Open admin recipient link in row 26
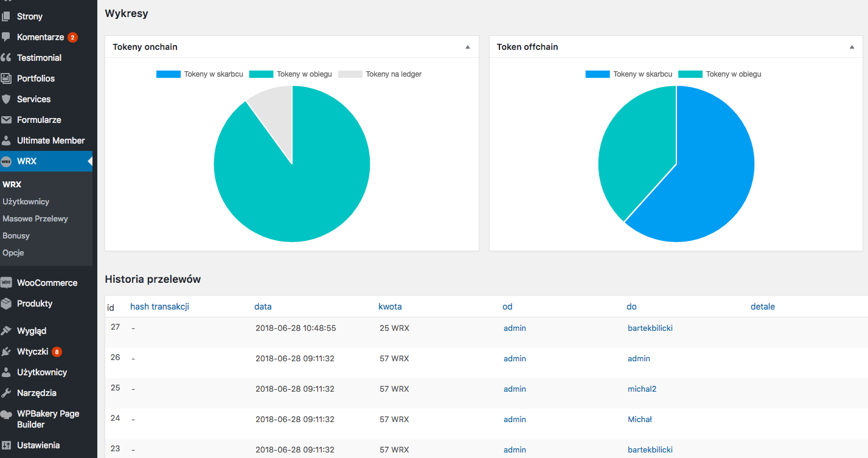 coord(639,358)
